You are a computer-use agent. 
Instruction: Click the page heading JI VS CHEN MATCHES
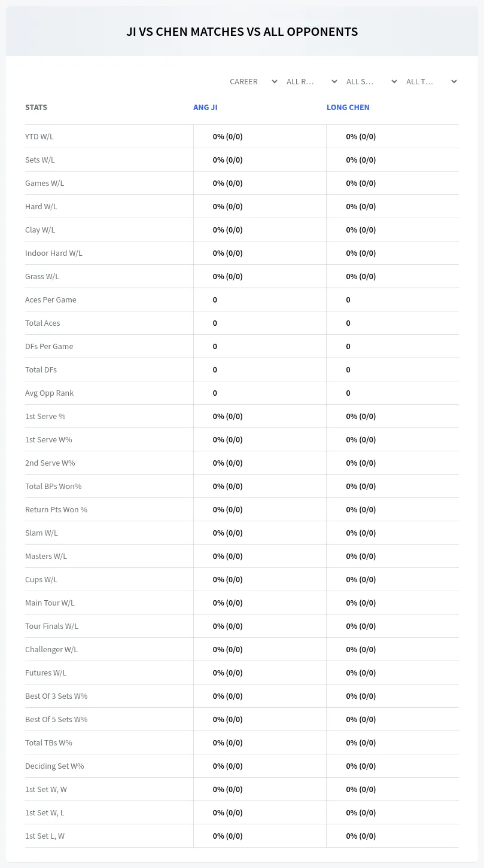pos(242,32)
